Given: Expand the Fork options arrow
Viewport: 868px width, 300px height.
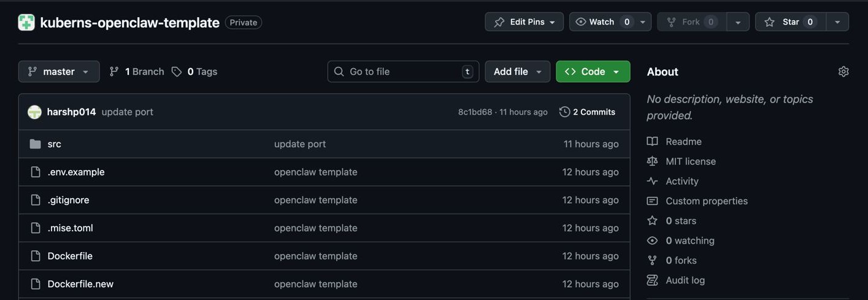Looking at the screenshot, I should [x=738, y=22].
